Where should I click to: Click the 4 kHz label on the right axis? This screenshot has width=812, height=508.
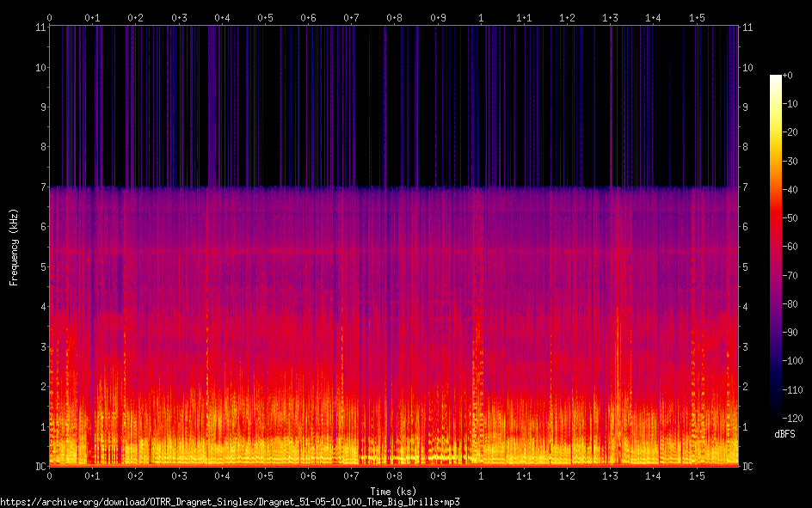coord(746,307)
